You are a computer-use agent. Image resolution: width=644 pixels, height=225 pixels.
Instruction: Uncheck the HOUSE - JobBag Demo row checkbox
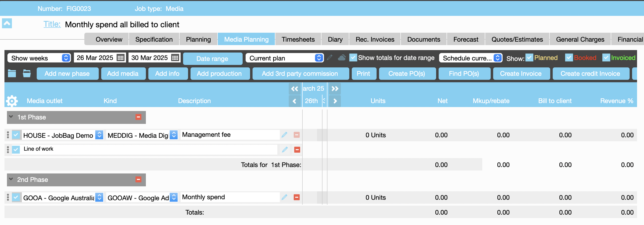pyautogui.click(x=16, y=135)
